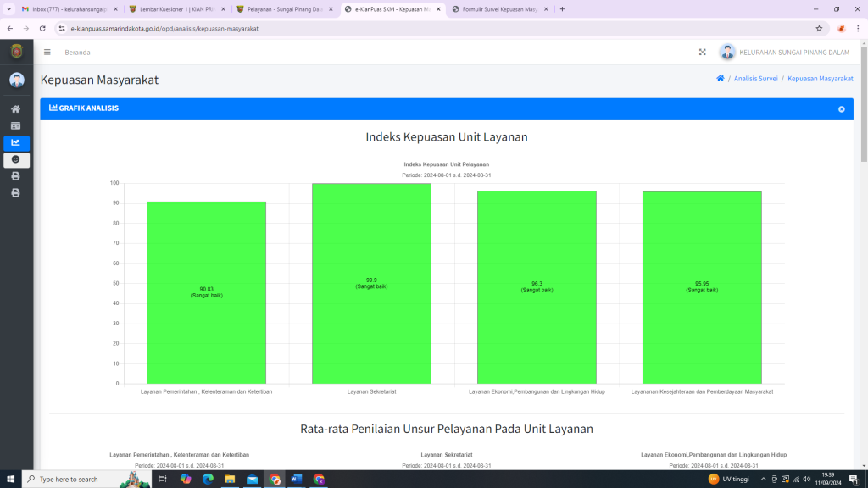Click the 99.9 Layanan Sekretariat bar
This screenshot has height=488, width=868.
point(371,283)
